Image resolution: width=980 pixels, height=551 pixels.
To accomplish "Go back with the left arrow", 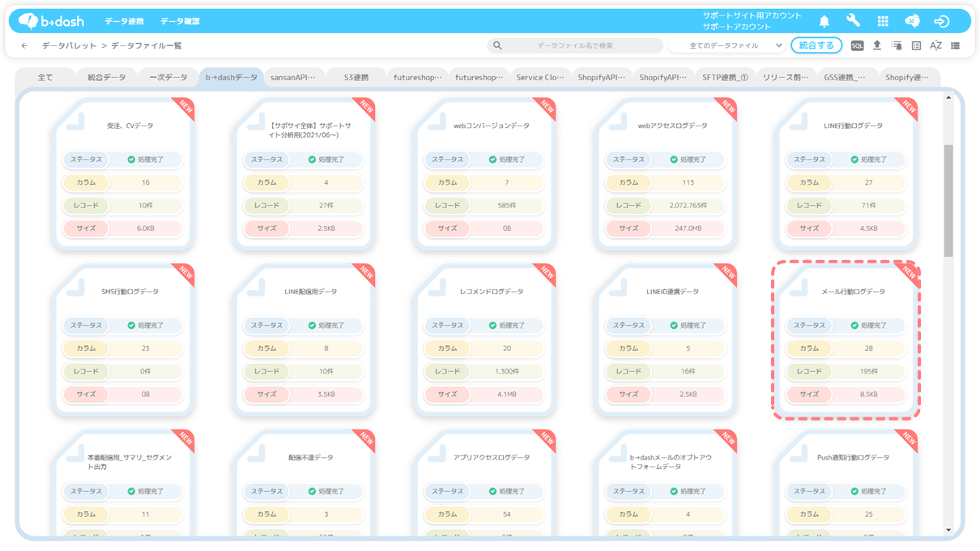I will [24, 46].
